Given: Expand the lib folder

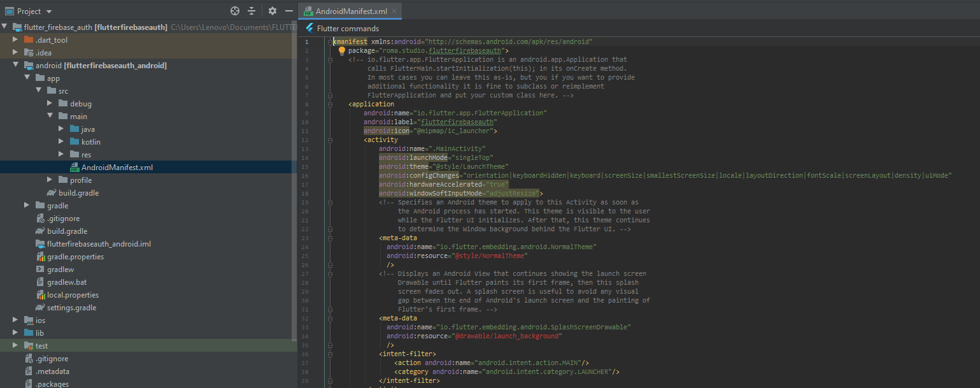Looking at the screenshot, I should coord(15,333).
